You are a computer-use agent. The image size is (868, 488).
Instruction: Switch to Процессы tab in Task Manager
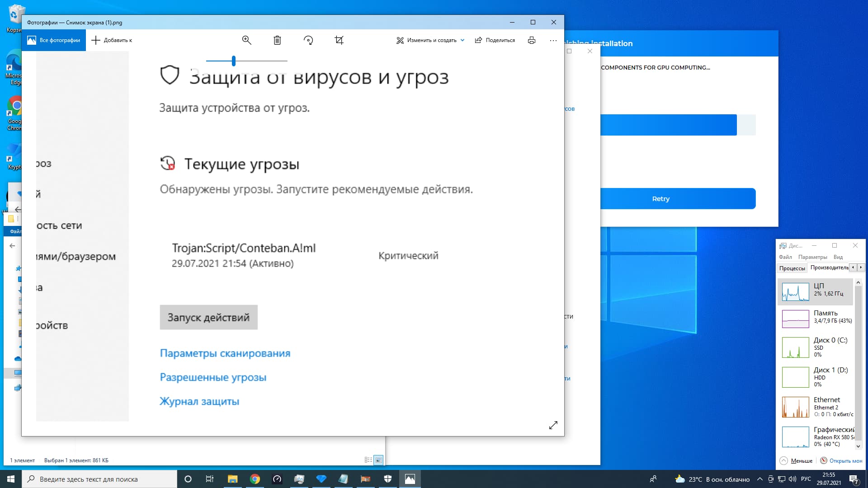pos(792,268)
